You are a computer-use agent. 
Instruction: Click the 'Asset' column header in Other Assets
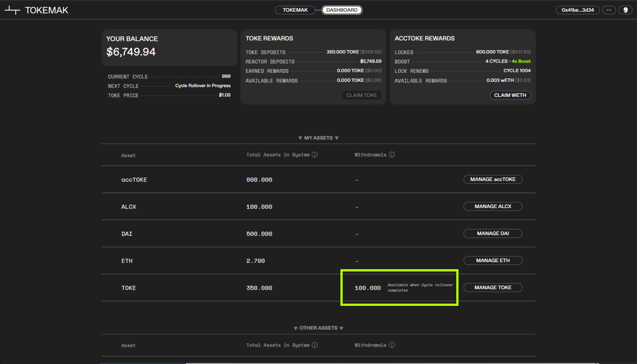[128, 345]
